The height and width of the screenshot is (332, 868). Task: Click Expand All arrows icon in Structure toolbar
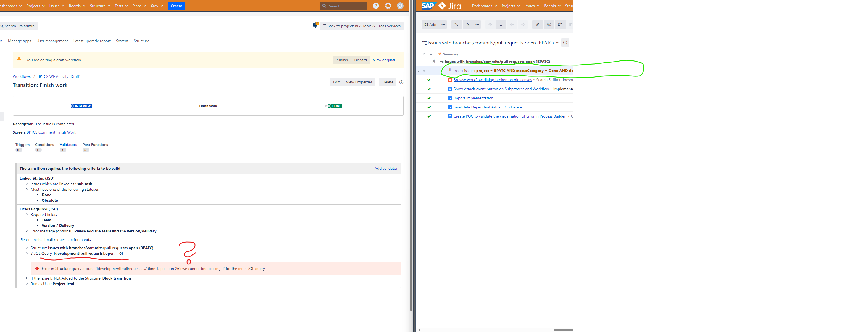coord(456,25)
